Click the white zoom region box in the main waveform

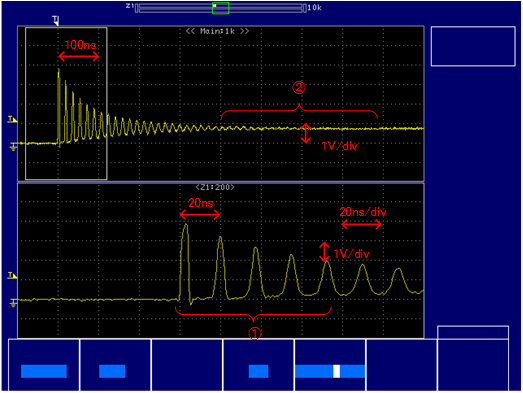pos(66,104)
